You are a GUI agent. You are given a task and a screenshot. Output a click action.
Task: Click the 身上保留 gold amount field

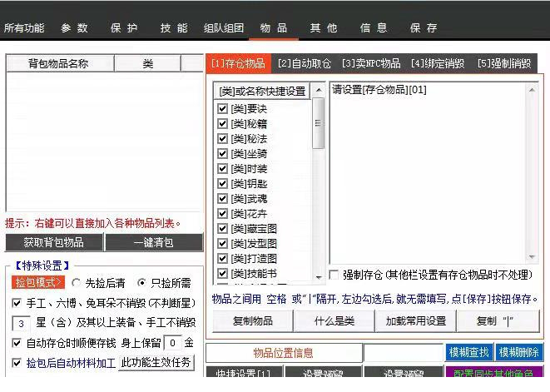[173, 343]
